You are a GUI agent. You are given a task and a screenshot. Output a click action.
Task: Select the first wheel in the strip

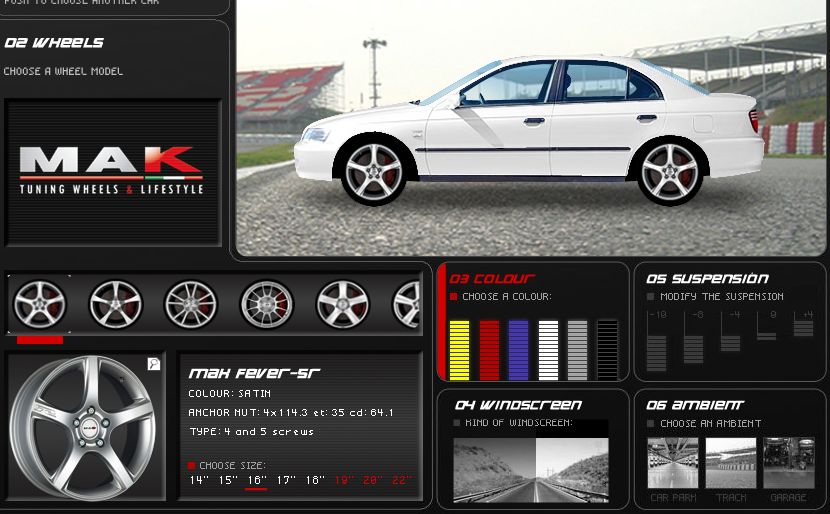[40, 303]
